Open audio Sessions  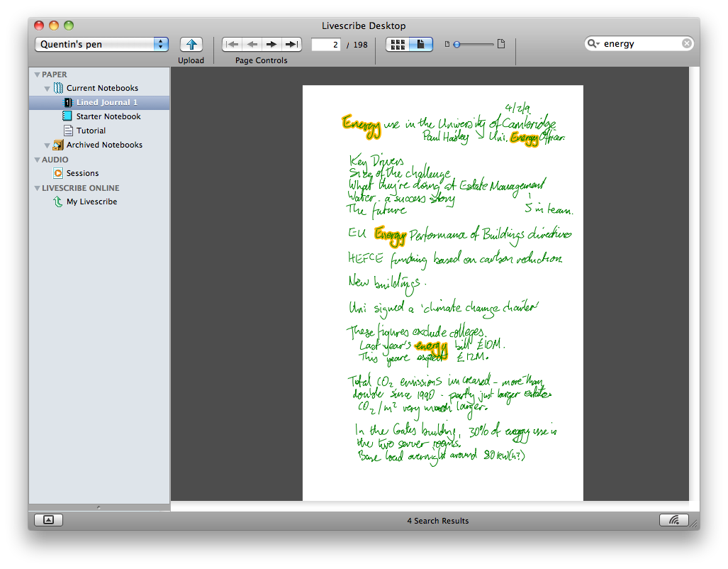[82, 173]
